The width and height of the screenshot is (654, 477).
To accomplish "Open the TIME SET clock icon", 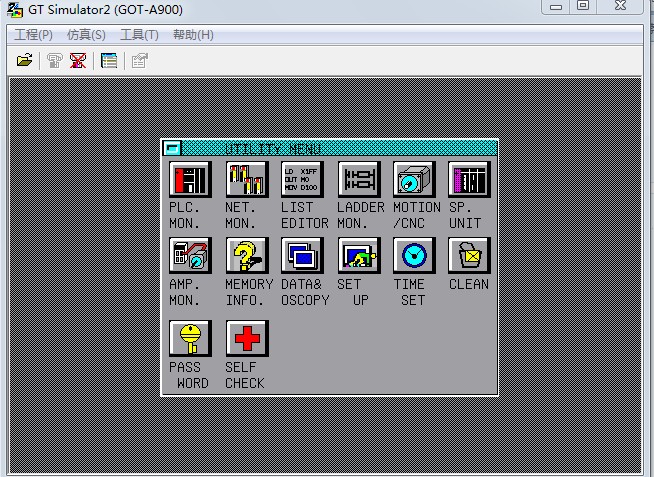I will [414, 257].
